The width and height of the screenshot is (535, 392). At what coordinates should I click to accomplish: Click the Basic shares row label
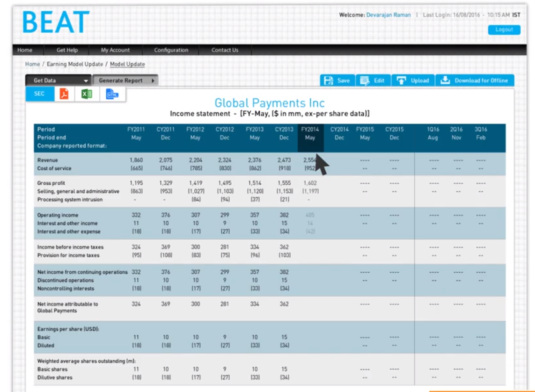[x=52, y=370]
